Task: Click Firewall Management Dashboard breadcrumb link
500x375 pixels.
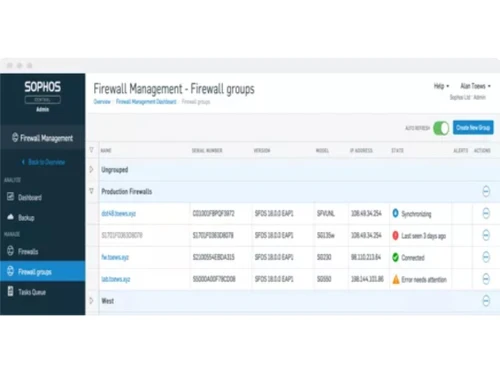Action: pos(146,102)
